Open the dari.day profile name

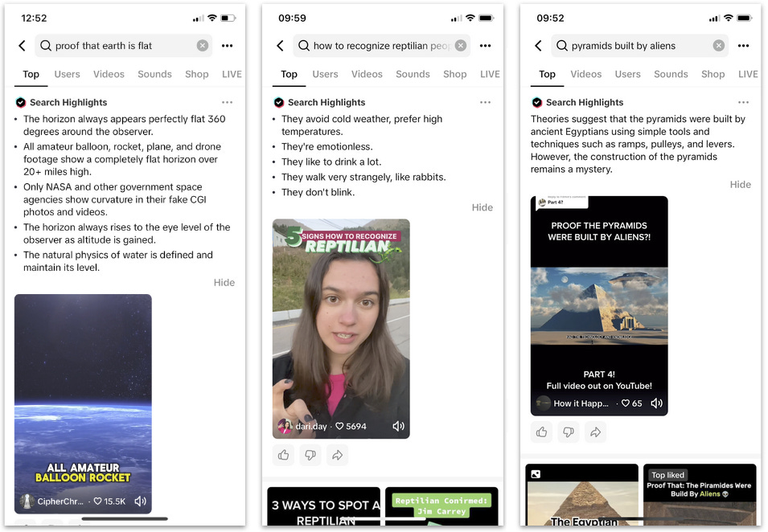tap(311, 426)
